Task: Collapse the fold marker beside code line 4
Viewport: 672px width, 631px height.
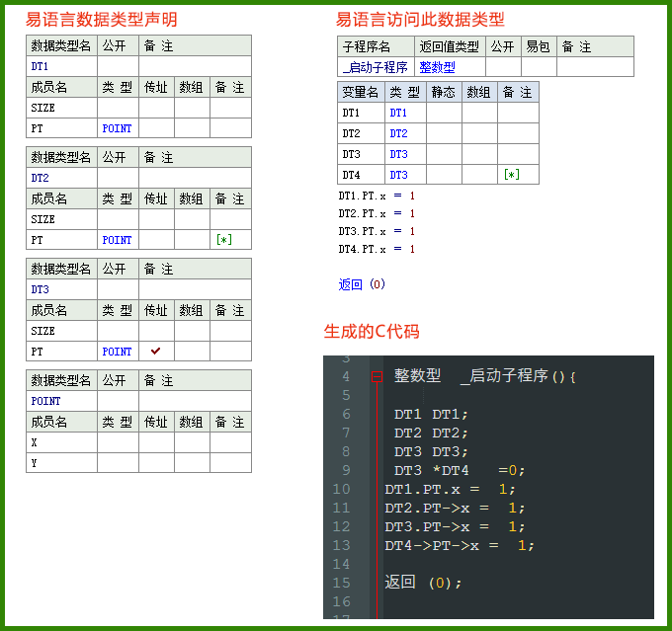Action: (377, 376)
